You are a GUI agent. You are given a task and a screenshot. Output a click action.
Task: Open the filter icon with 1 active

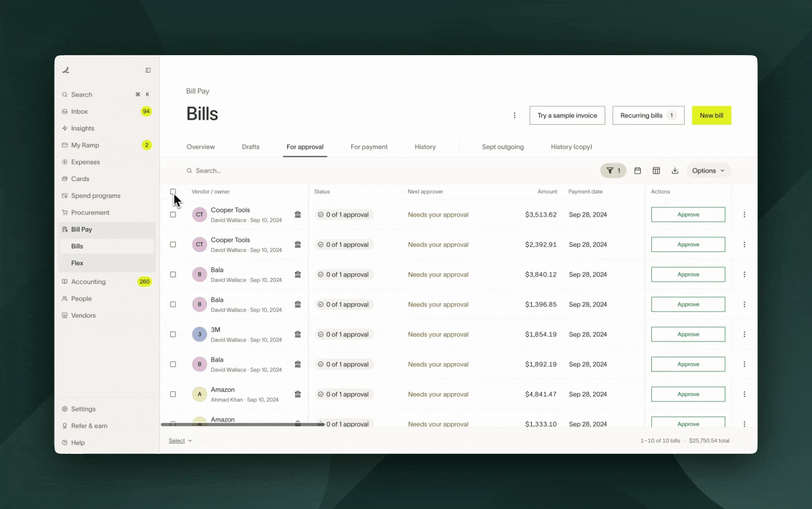coord(613,171)
